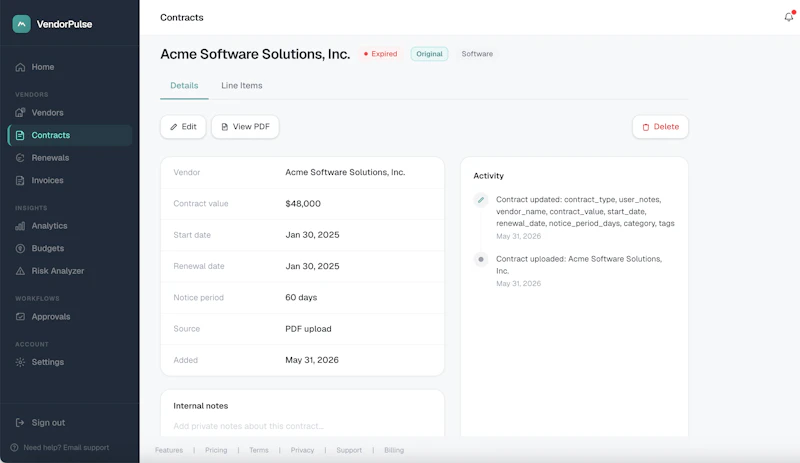Open the Vendors page

70,112
